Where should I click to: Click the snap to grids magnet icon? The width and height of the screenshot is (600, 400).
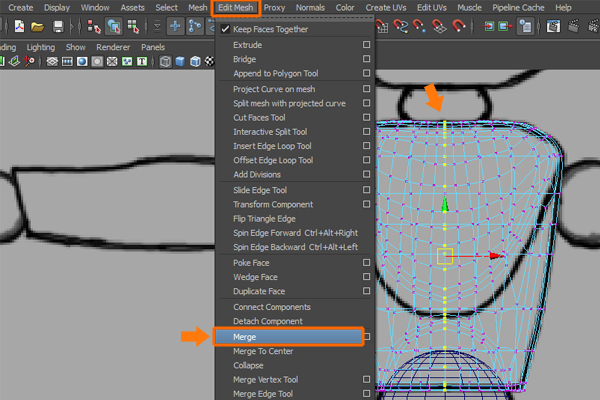click(x=382, y=26)
